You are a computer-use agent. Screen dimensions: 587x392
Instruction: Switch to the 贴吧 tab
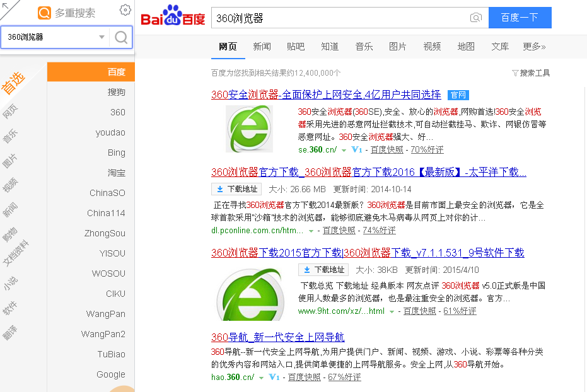coord(296,47)
